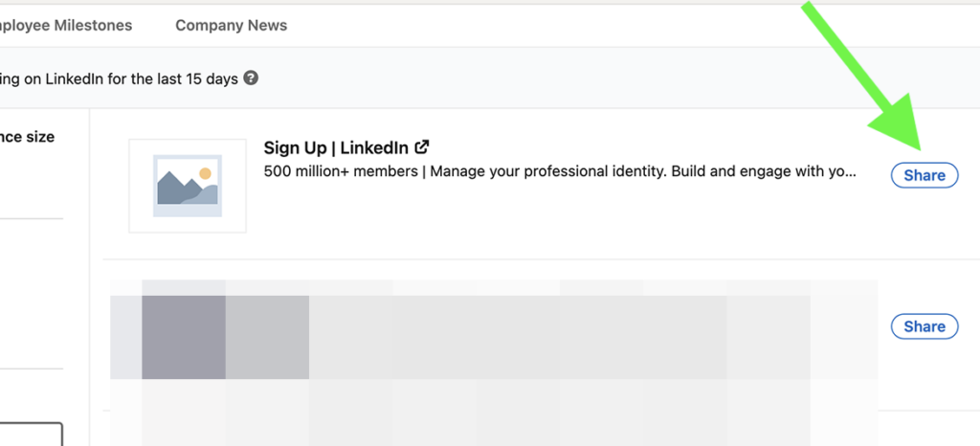Click the orange sun in placeholder image
The width and height of the screenshot is (980, 446).
point(205,173)
